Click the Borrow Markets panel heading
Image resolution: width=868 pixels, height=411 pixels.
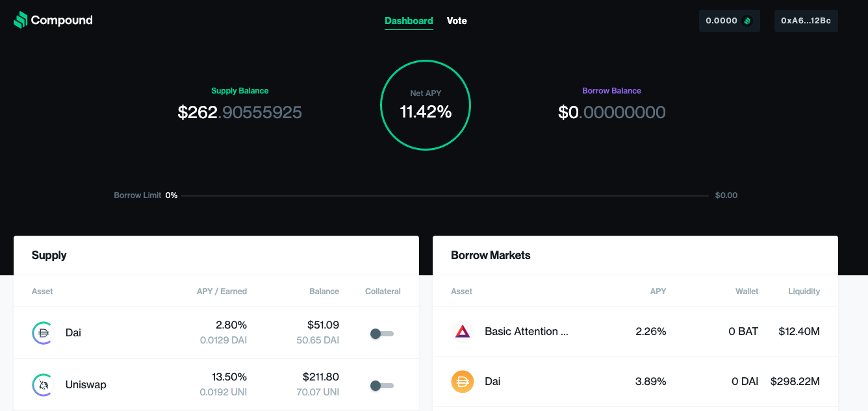(x=491, y=255)
